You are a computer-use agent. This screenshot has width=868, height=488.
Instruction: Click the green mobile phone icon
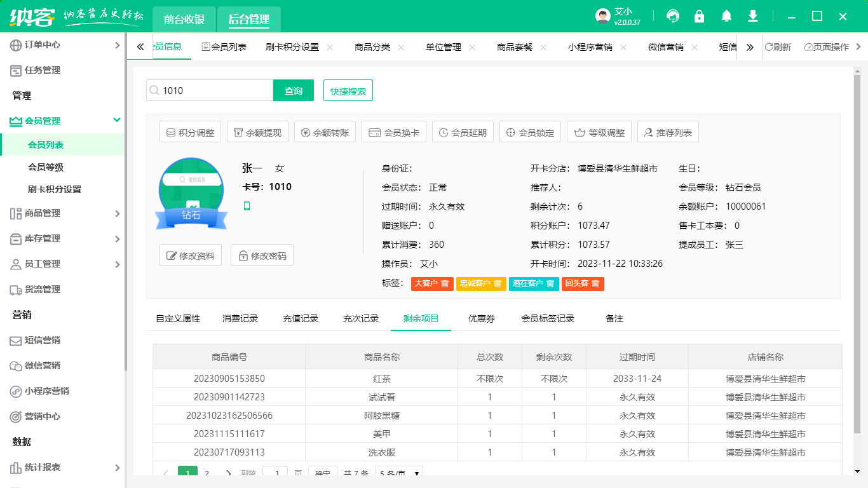pos(247,206)
